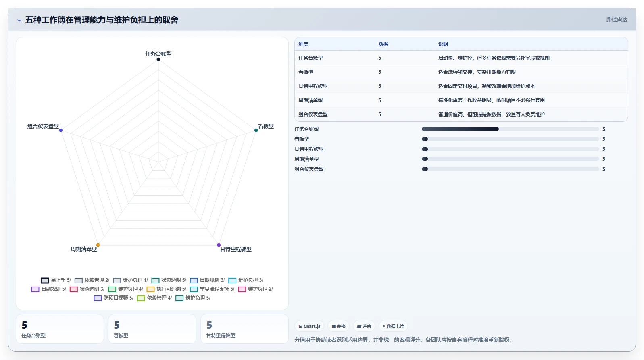Image resolution: width=644 pixels, height=360 pixels.
Task: Click the 甘特里程碑型 progress bar
Action: coord(510,149)
